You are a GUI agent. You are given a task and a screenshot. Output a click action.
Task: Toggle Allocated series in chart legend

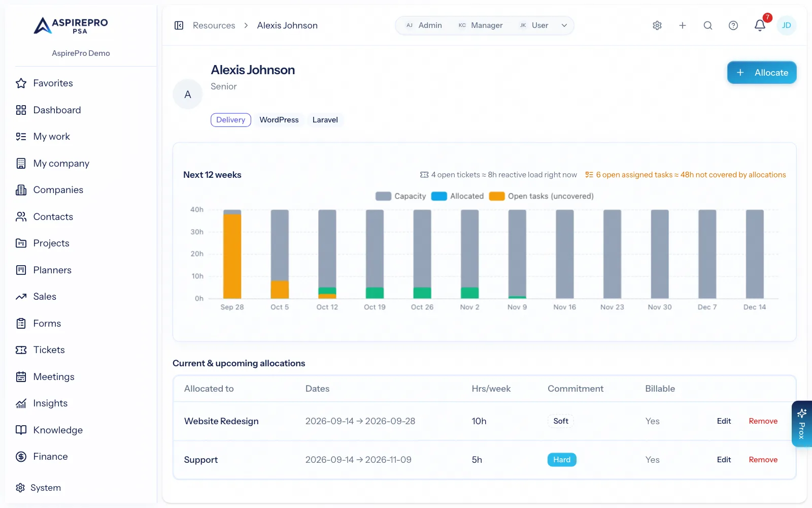click(x=457, y=196)
